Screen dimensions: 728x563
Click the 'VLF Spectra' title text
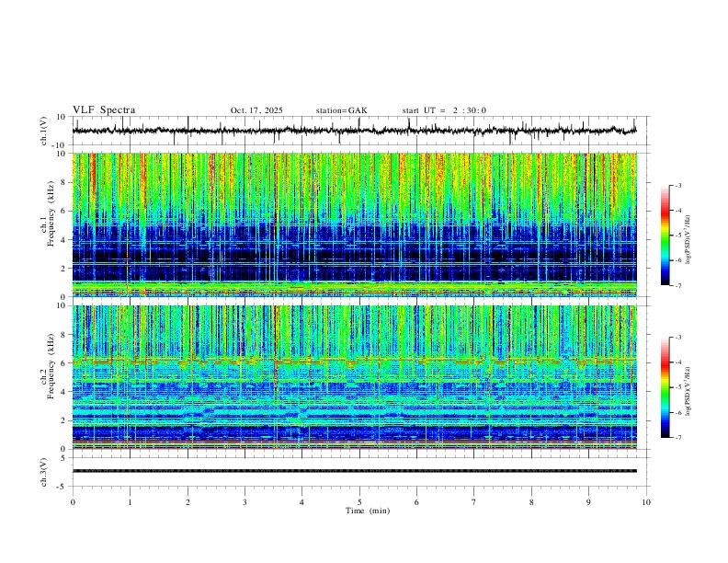[x=104, y=110]
